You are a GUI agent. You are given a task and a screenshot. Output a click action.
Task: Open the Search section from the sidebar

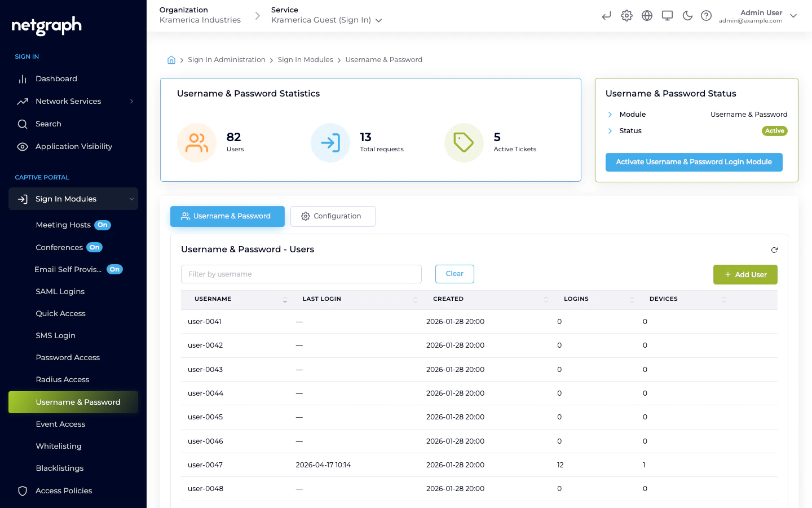click(48, 124)
